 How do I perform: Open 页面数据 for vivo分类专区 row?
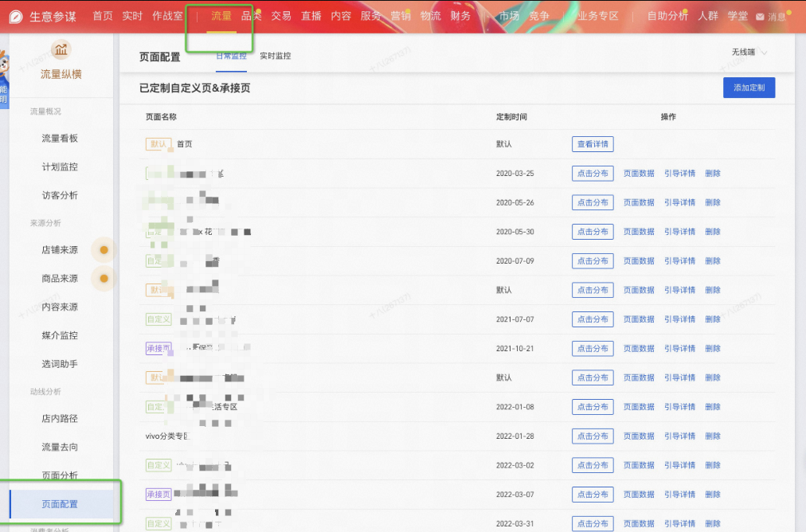click(x=639, y=436)
